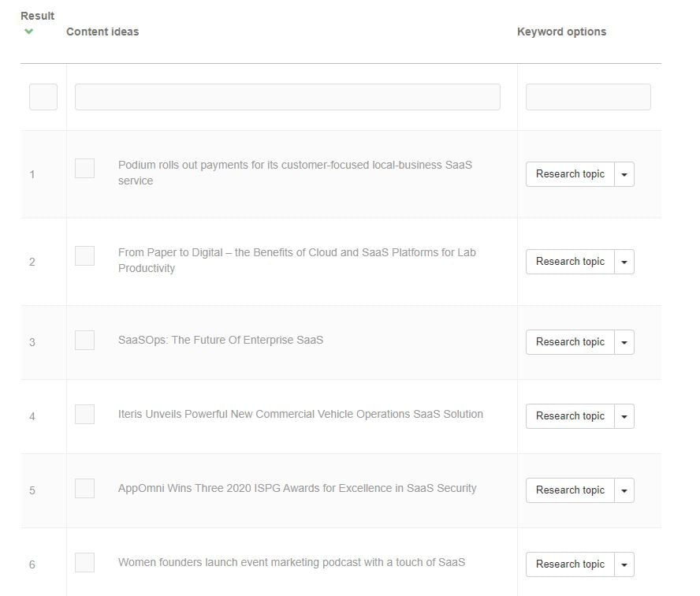The height and width of the screenshot is (596, 700).
Task: Click the text 'Podium rolls out payments'
Action: 183,166
